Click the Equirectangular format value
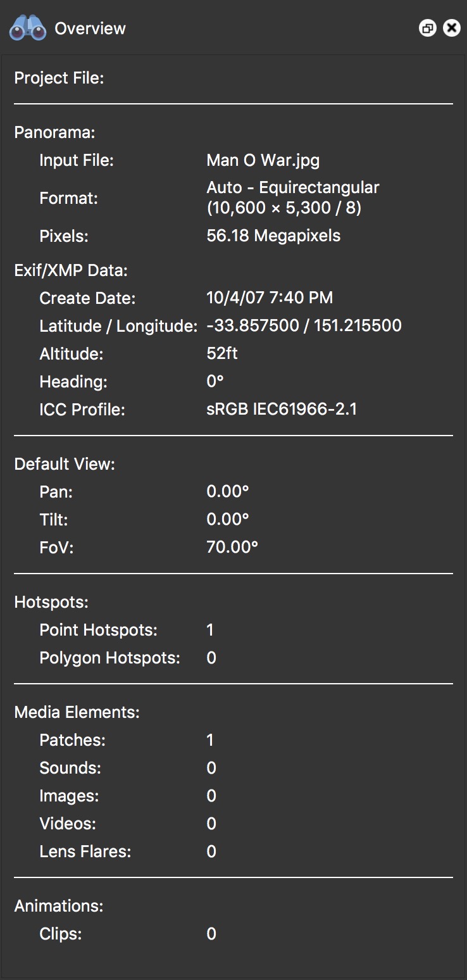 point(292,187)
